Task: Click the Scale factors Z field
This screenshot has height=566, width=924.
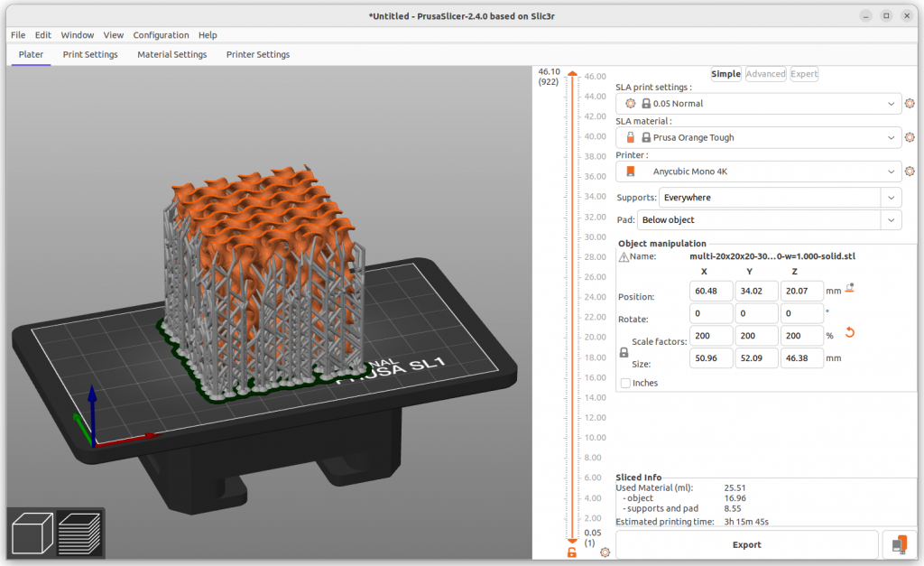Action: click(802, 336)
